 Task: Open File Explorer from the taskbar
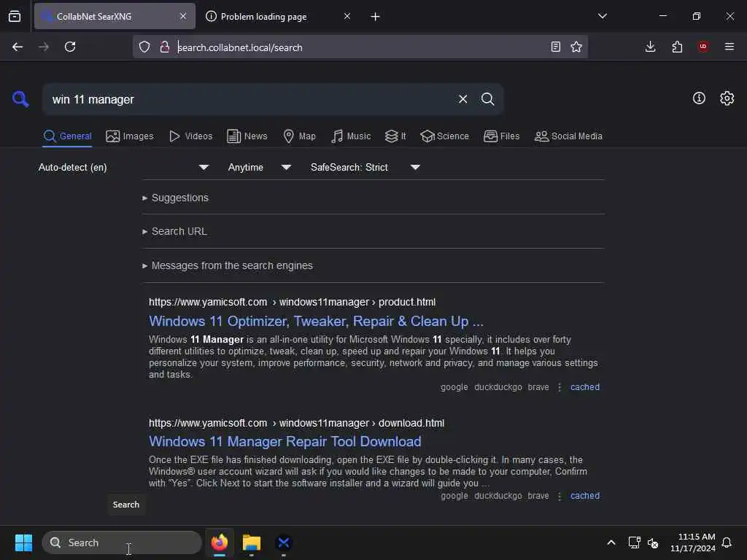pyautogui.click(x=252, y=542)
